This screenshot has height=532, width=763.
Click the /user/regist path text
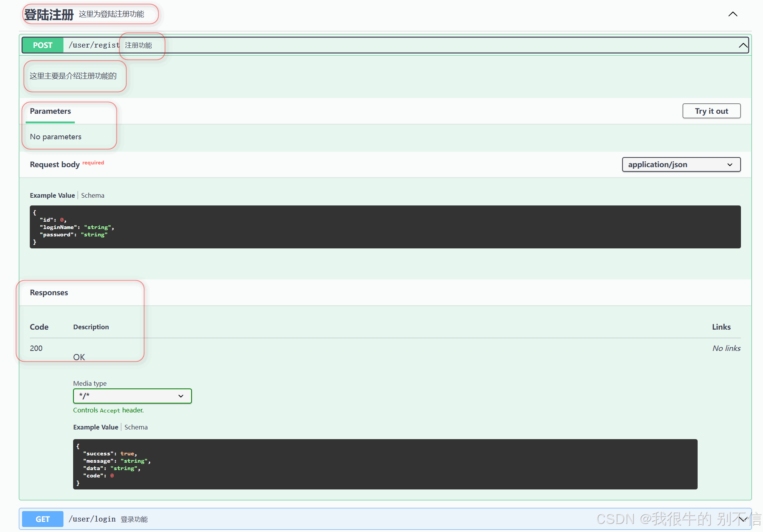tap(94, 45)
